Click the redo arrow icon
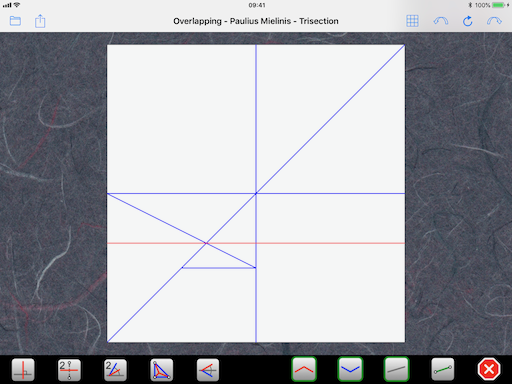 [x=494, y=21]
